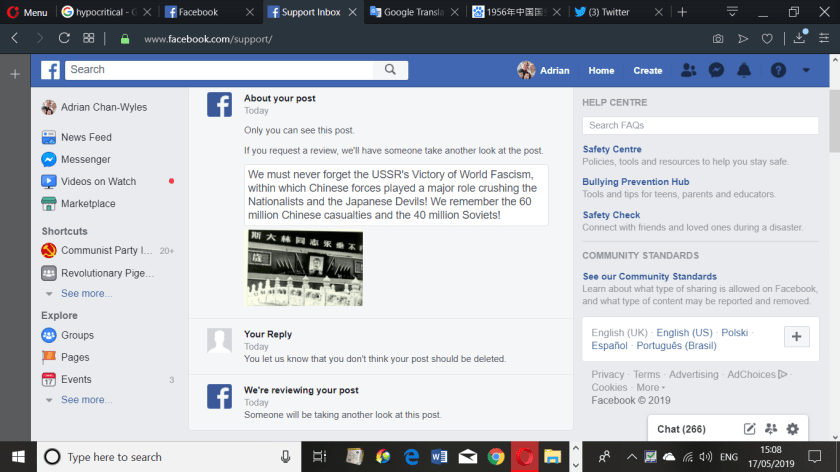Open Word from the taskbar
Viewport: 840px width, 472px height.
click(x=439, y=457)
